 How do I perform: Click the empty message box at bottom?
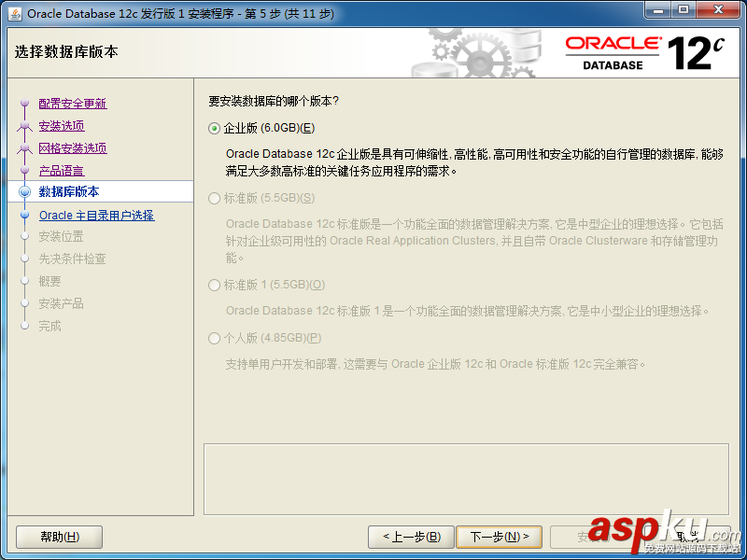click(x=466, y=479)
